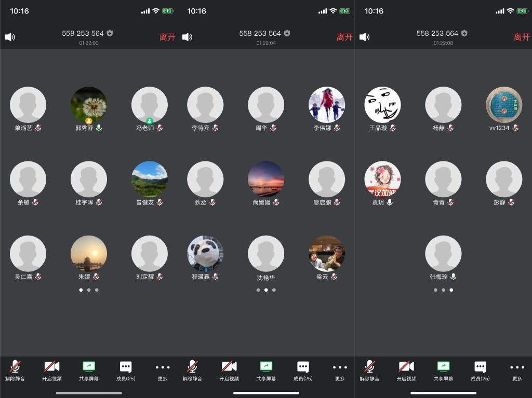Tap the shield icon beside the 01:22:00 meeting ID
The width and height of the screenshot is (532, 398).
click(x=110, y=33)
